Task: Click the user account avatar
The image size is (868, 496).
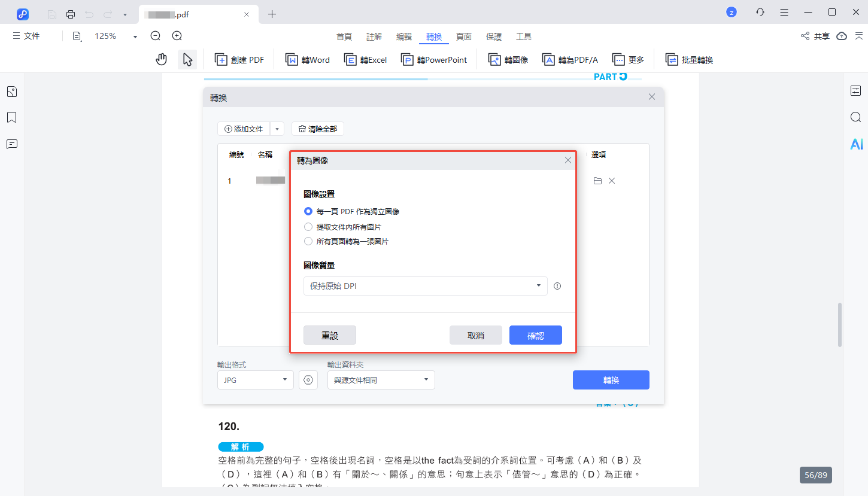Action: [x=731, y=12]
